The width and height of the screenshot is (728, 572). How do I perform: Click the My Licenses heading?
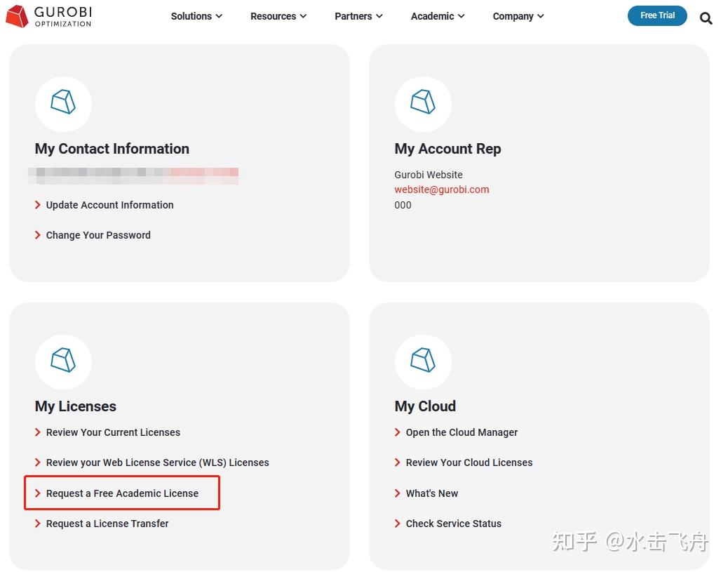tap(76, 406)
